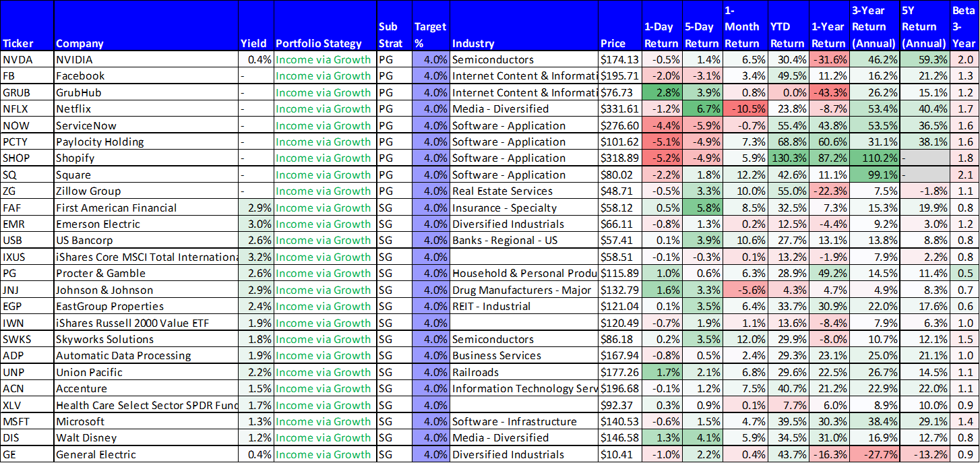Click US Bancorp company cell

146,240
